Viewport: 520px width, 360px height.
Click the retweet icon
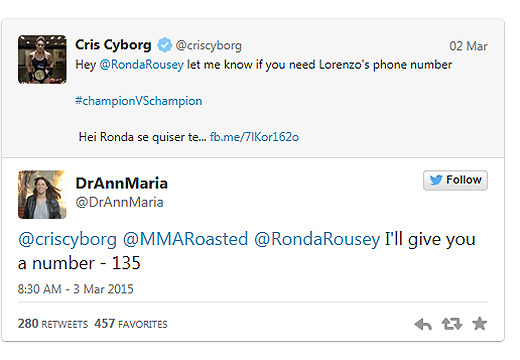(452, 324)
